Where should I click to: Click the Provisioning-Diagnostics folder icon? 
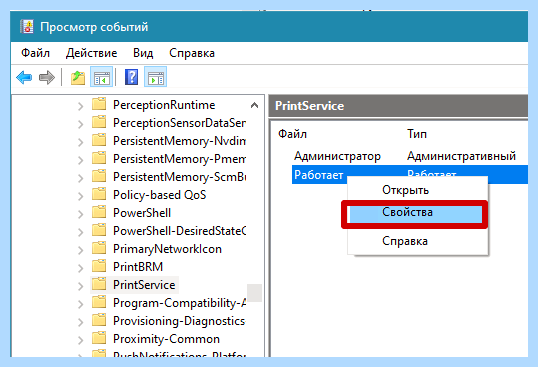click(99, 320)
